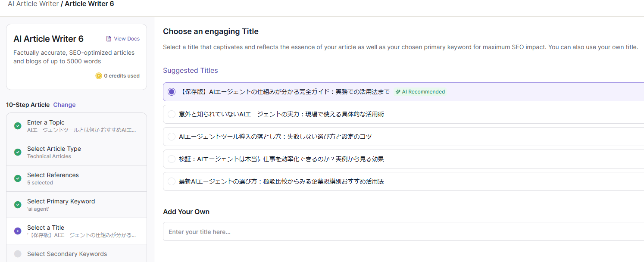644x262 pixels.
Task: Click the green checkmark beside Select References
Action: point(18,178)
